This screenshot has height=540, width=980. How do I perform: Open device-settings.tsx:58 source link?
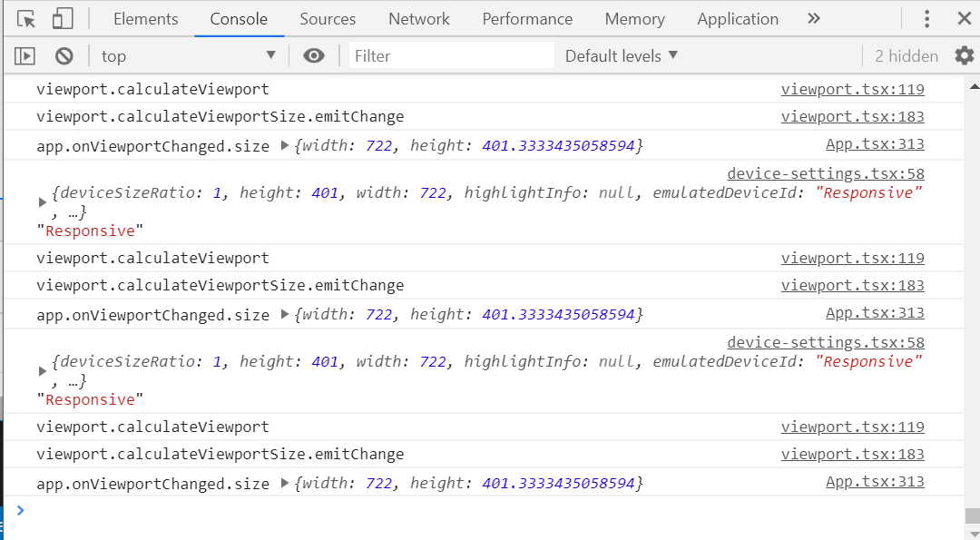tap(826, 172)
